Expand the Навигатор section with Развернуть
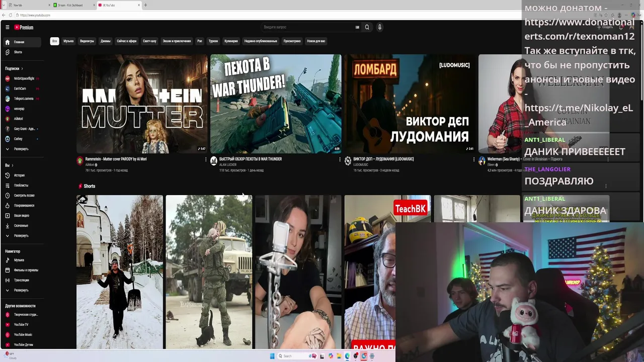644x362 pixels. coord(22,290)
